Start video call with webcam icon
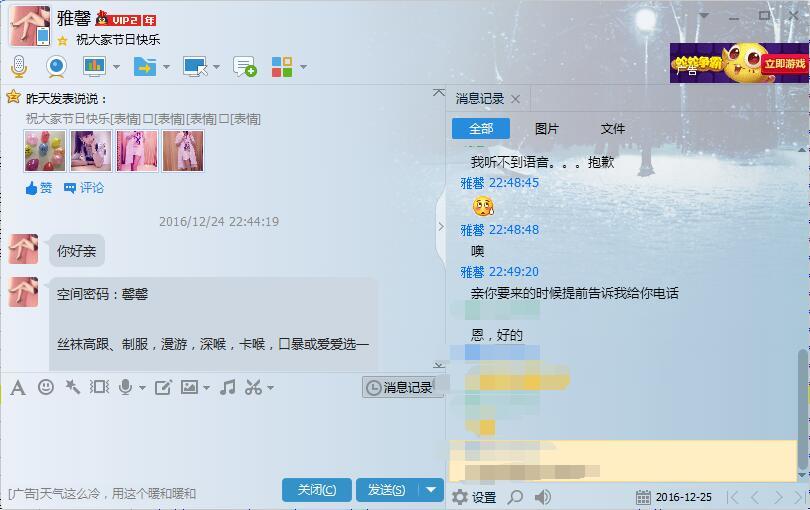The image size is (810, 510). coord(56,67)
